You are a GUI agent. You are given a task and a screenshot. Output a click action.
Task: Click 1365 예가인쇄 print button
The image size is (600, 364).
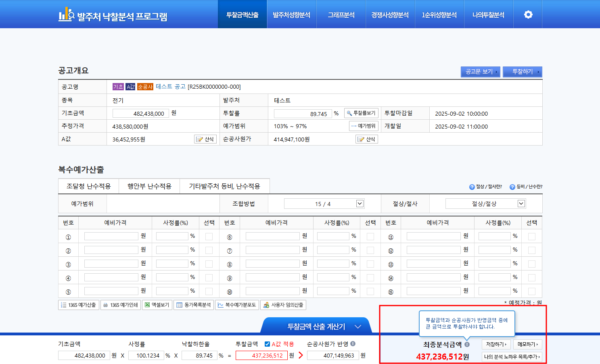point(120,305)
